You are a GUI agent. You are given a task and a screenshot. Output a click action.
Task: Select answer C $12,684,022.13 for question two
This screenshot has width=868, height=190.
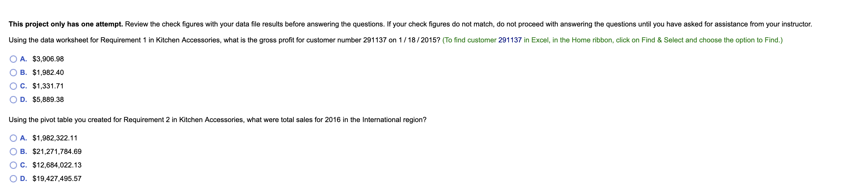[14, 165]
